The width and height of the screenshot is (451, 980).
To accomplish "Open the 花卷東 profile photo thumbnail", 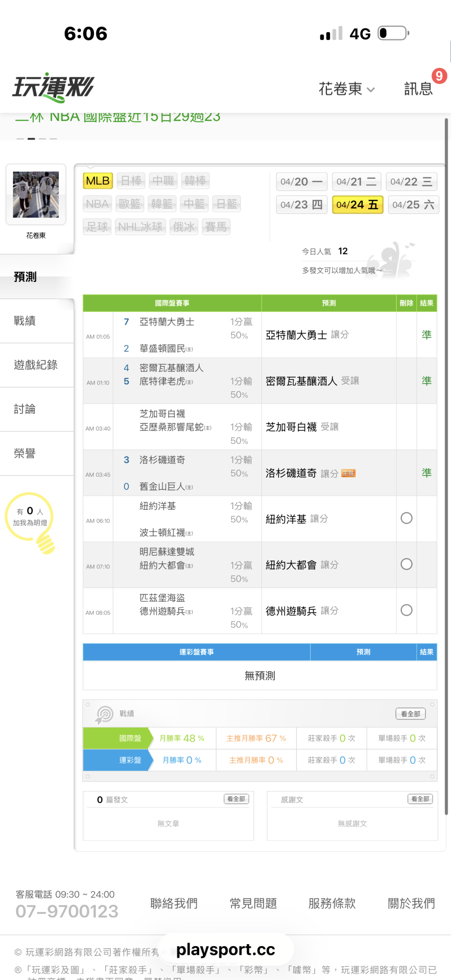I will (36, 195).
